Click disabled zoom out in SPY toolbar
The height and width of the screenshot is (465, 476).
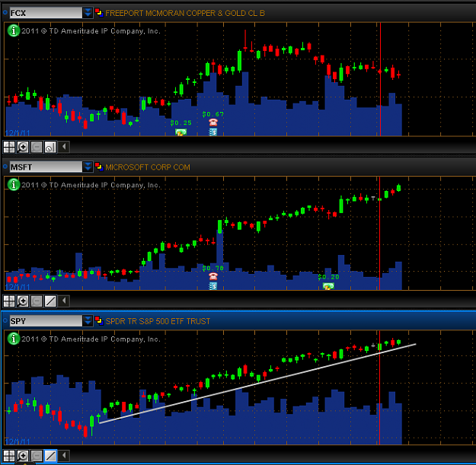[x=37, y=455]
